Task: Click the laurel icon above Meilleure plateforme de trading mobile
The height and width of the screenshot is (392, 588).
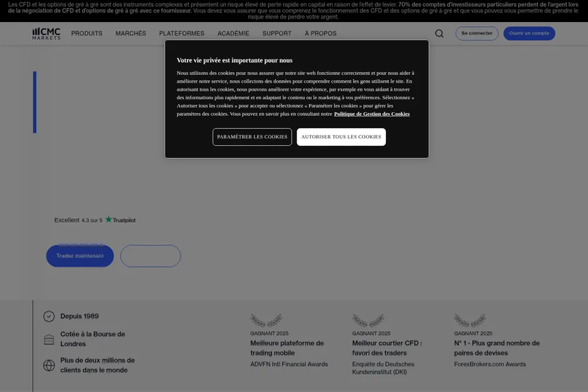Action: [x=266, y=320]
